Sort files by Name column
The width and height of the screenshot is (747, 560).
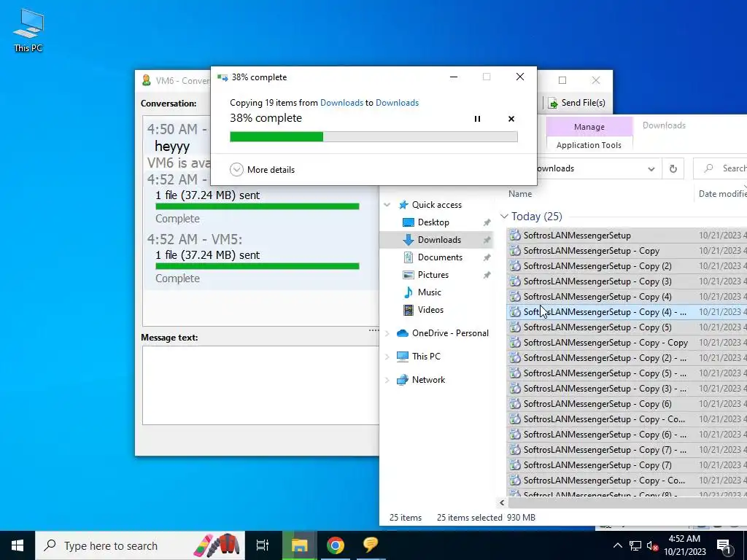(x=520, y=194)
